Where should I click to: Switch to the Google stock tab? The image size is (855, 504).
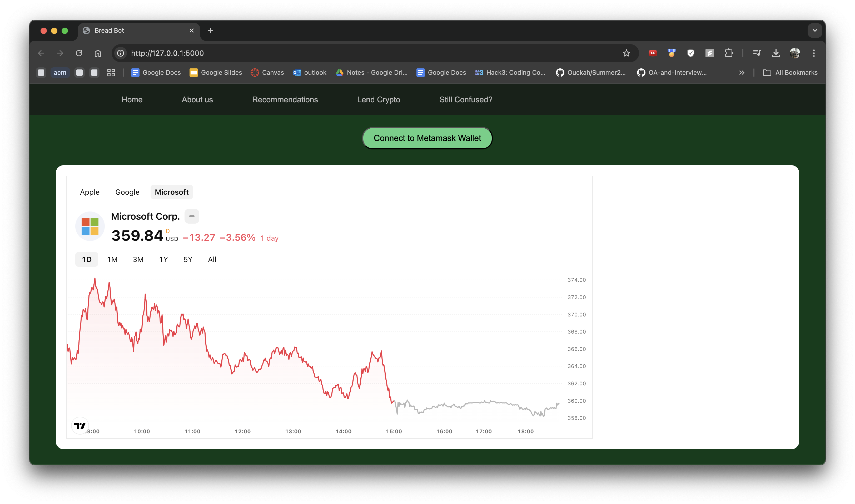point(127,192)
